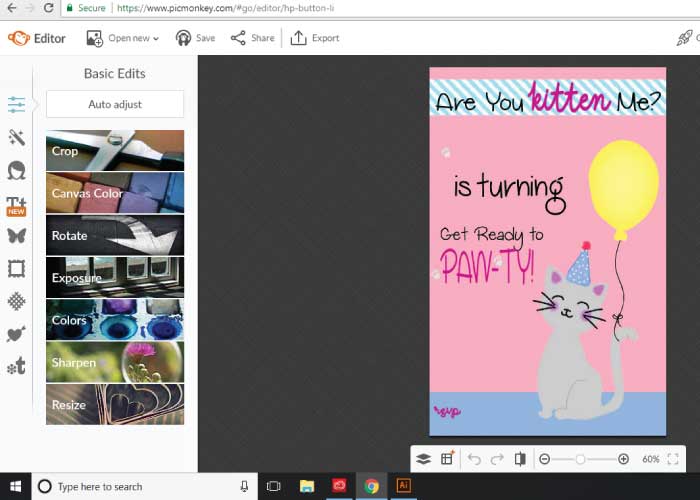Toggle fullscreen view icon

[x=673, y=459]
